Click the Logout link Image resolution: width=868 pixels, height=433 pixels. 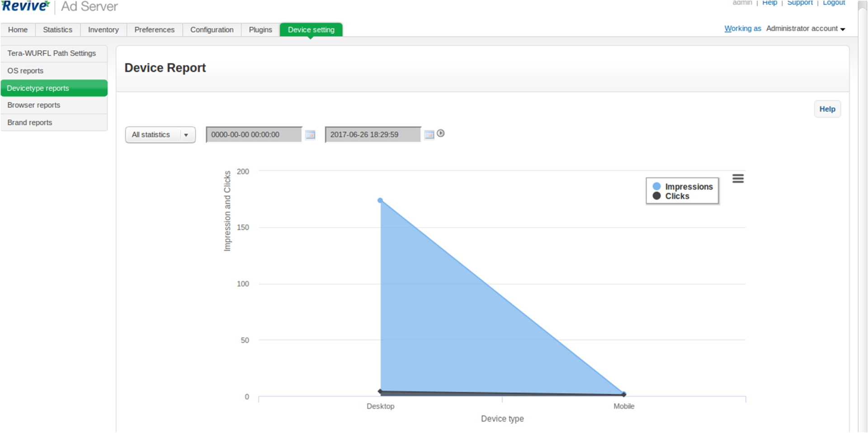pyautogui.click(x=834, y=3)
